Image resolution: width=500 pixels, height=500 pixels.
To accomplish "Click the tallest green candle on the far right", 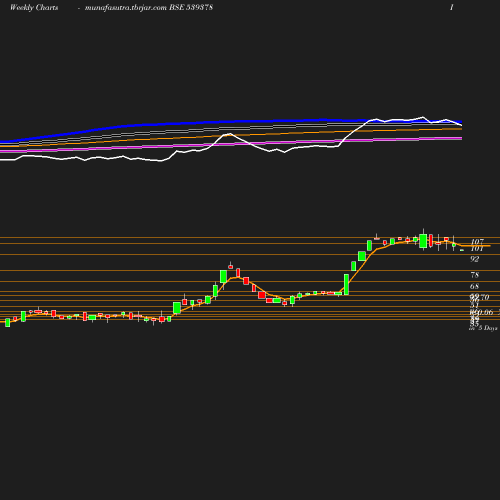I will click(423, 241).
